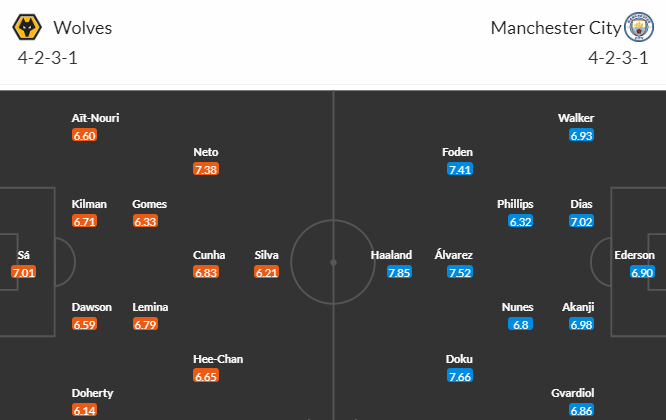
Task: Click player name Aït-Nouri
Action: coord(95,118)
